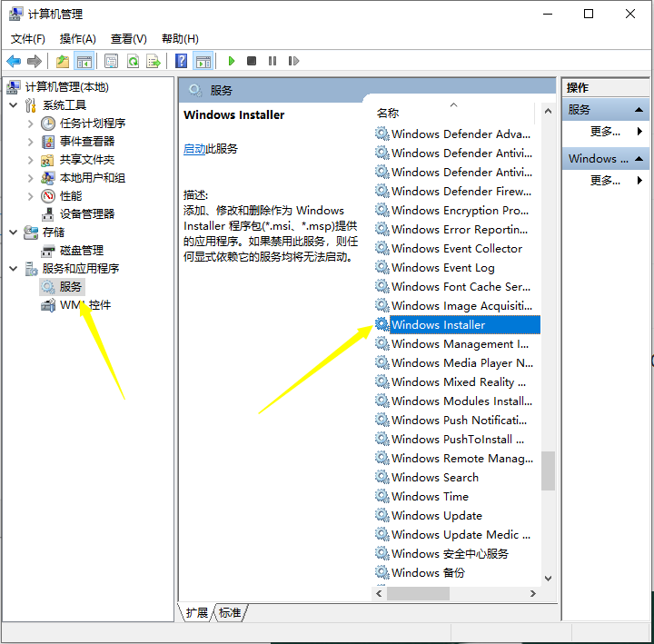Click the Windows Search gear icon
The height and width of the screenshot is (644, 654).
click(x=381, y=477)
